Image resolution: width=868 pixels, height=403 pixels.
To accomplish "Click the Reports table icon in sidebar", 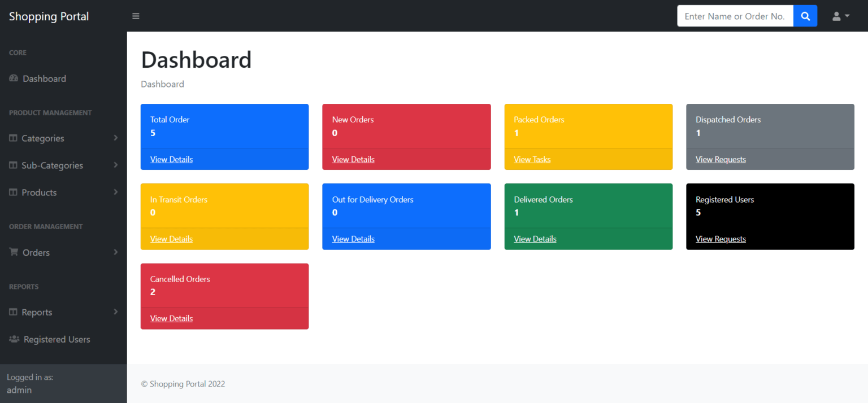I will click(13, 312).
